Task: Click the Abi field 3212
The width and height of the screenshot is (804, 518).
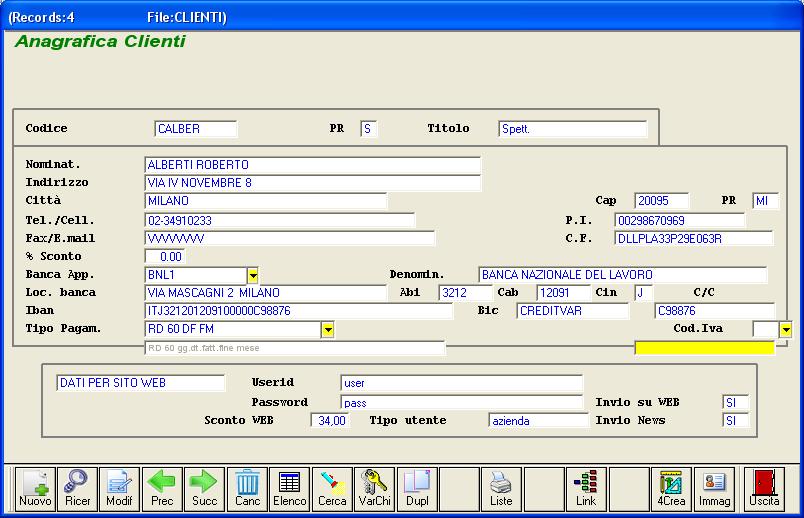Action: tap(466, 293)
